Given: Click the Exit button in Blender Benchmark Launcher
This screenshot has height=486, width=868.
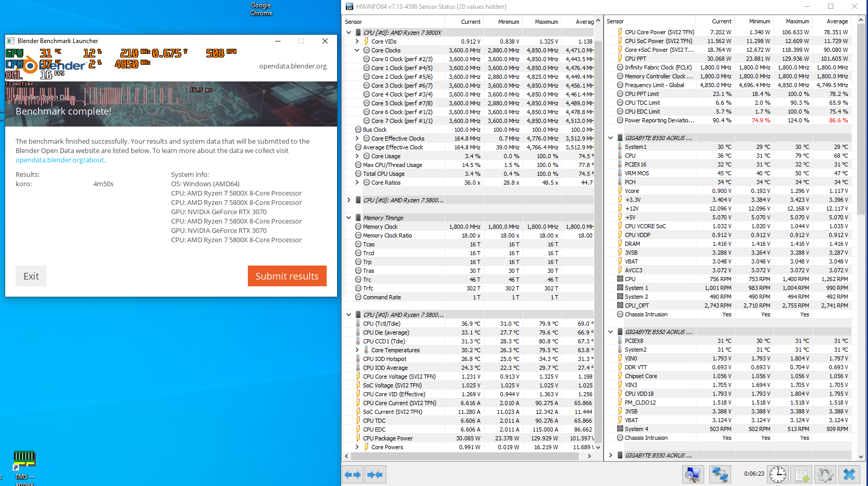Looking at the screenshot, I should coord(31,276).
